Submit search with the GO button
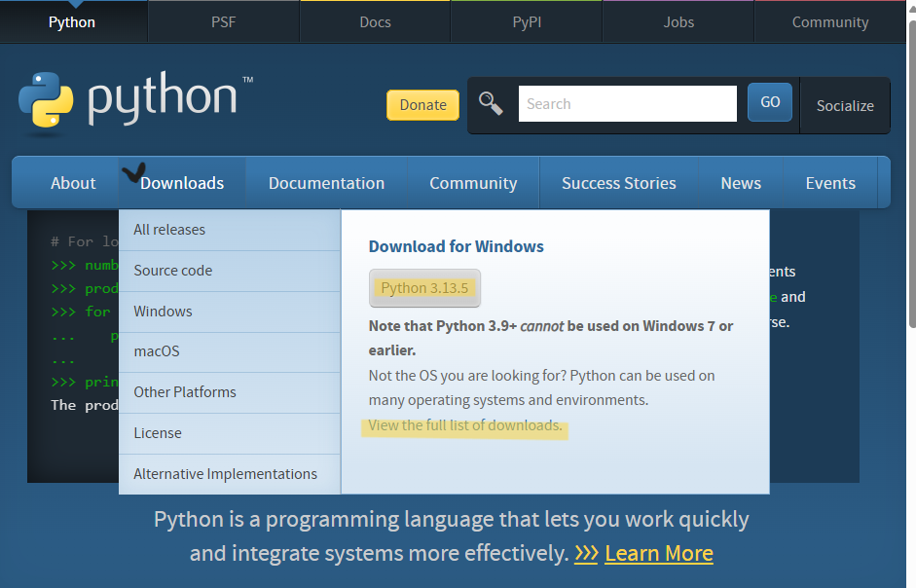 click(x=770, y=102)
